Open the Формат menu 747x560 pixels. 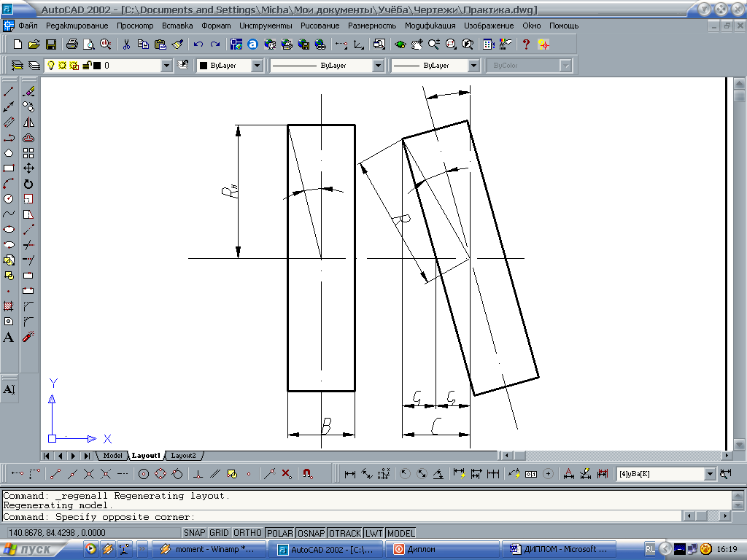(x=216, y=26)
